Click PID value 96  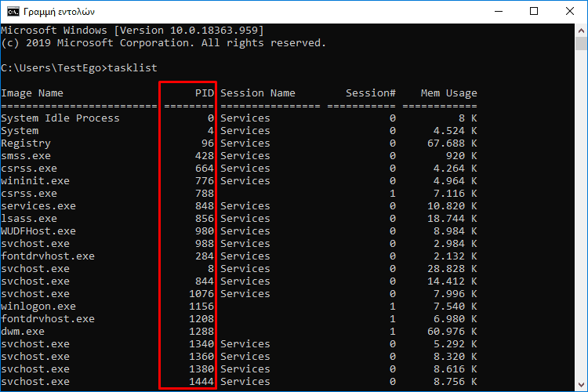[x=208, y=143]
